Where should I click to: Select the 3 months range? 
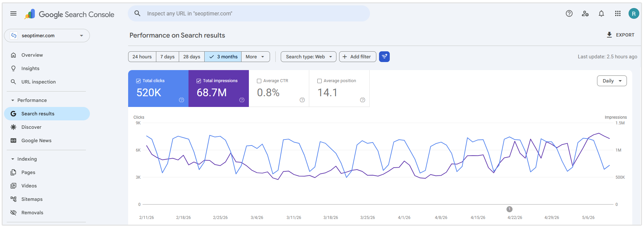[x=223, y=57]
